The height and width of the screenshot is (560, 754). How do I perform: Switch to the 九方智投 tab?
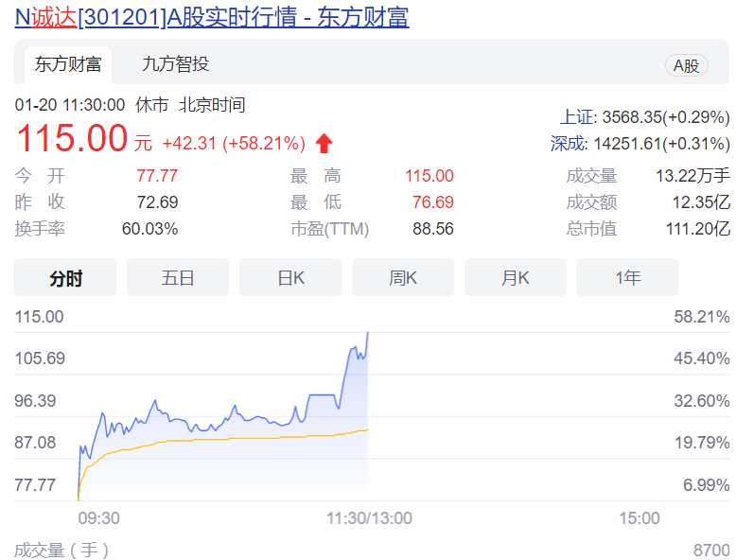click(175, 64)
